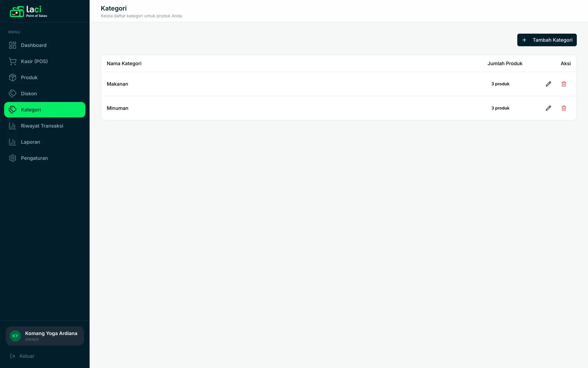The image size is (588, 368).
Task: Click the MENU section label
Action: point(14,32)
